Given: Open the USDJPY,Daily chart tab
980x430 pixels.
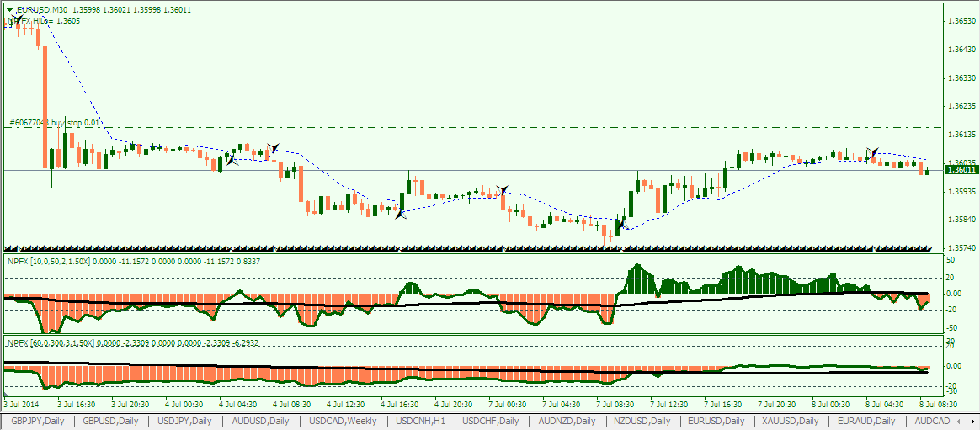Looking at the screenshot, I should 184,422.
